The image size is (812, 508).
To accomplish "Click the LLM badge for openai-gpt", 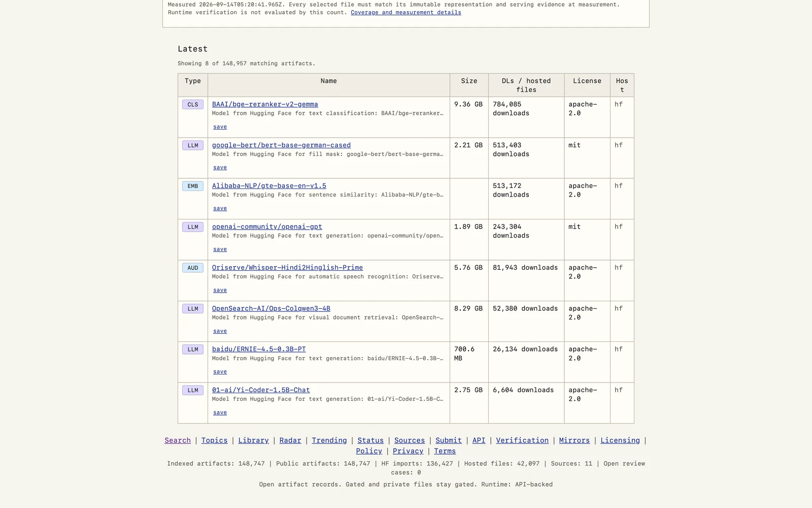I will [x=193, y=227].
